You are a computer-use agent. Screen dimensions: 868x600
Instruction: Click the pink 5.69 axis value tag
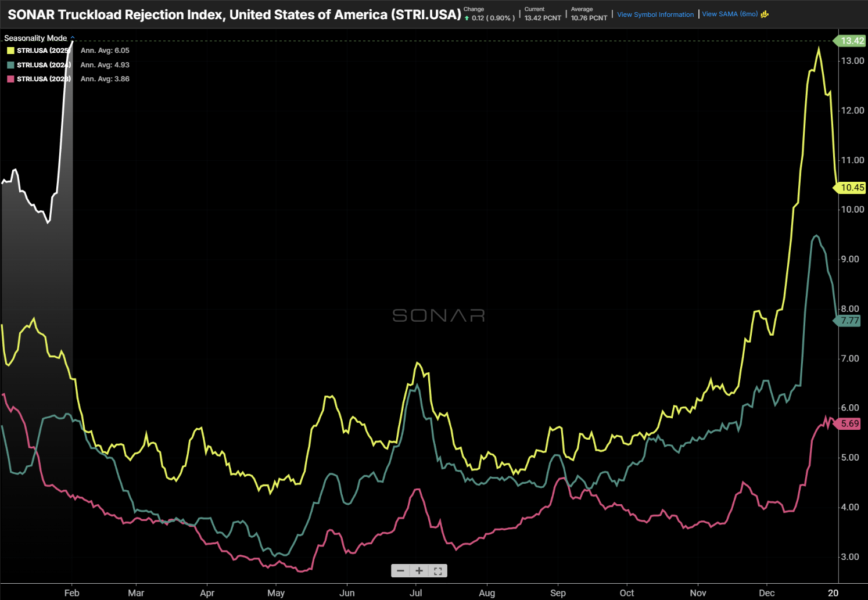pos(849,423)
